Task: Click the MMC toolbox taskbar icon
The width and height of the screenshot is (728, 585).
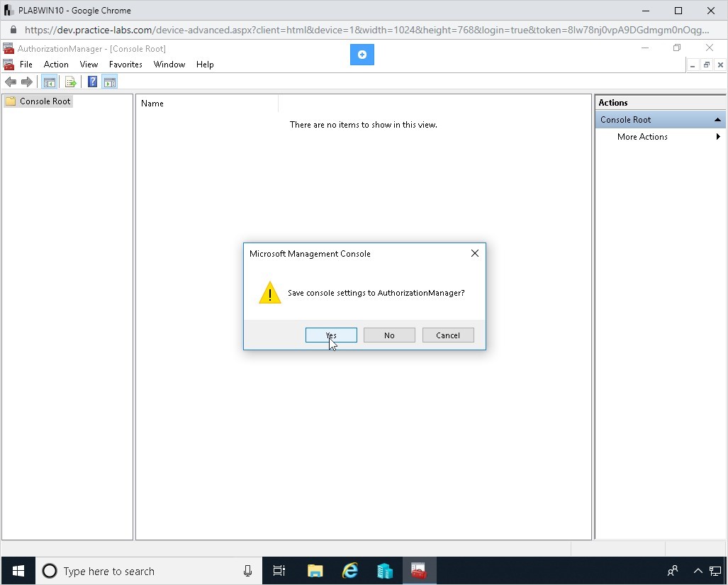Action: pyautogui.click(x=419, y=571)
